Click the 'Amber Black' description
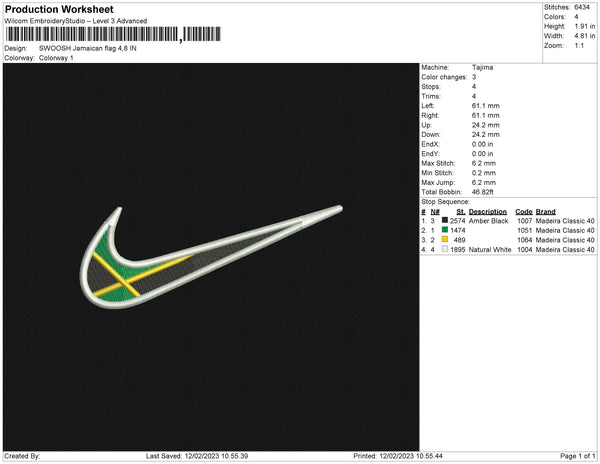This screenshot has height=464, width=600. [489, 221]
